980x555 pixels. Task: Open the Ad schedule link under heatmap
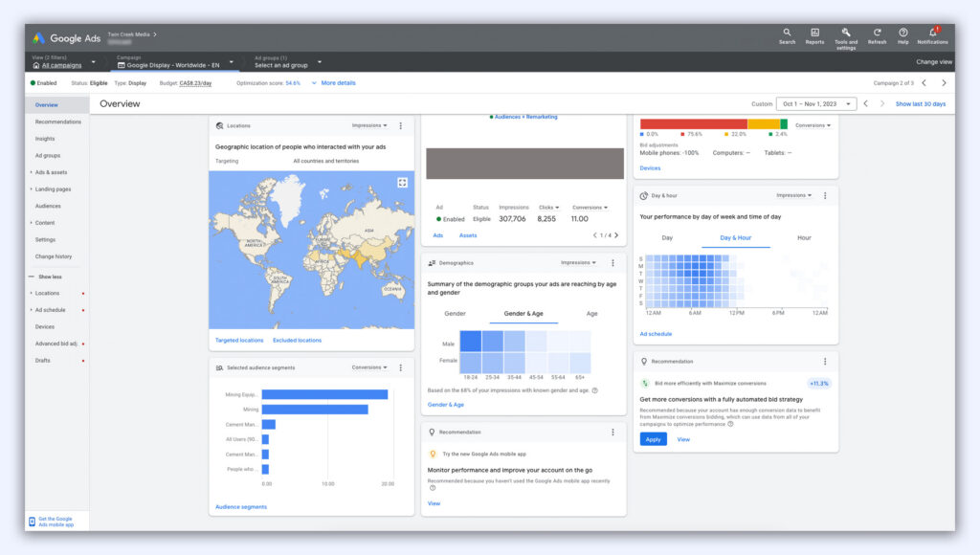click(x=656, y=334)
